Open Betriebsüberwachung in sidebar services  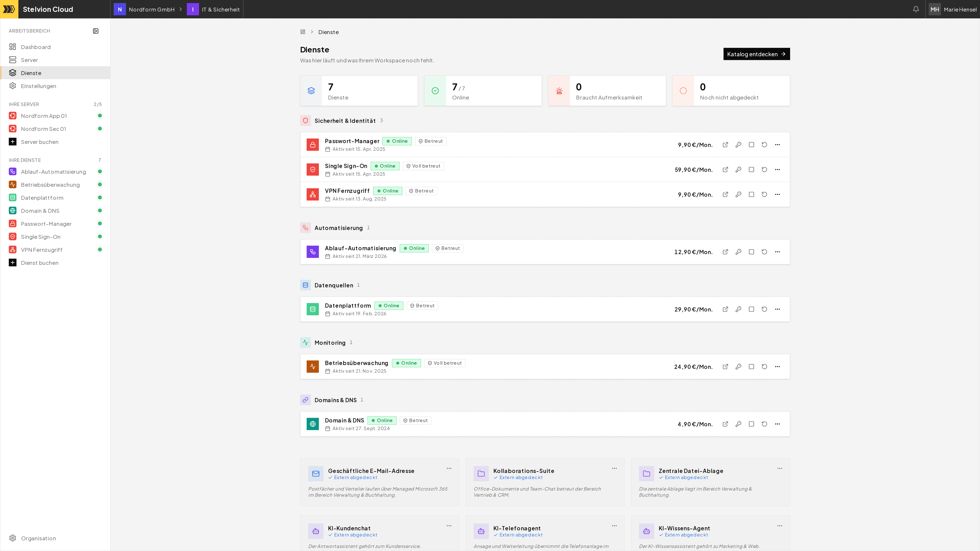tap(56, 184)
